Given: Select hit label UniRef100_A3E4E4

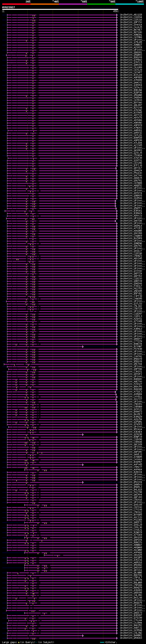Looking at the screenshot, I should point(131,432).
